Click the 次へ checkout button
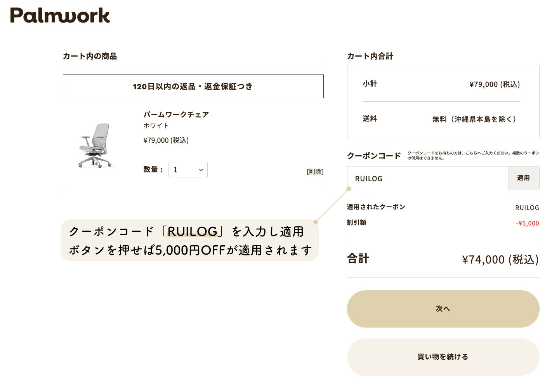The width and height of the screenshot is (559, 392). tap(443, 309)
